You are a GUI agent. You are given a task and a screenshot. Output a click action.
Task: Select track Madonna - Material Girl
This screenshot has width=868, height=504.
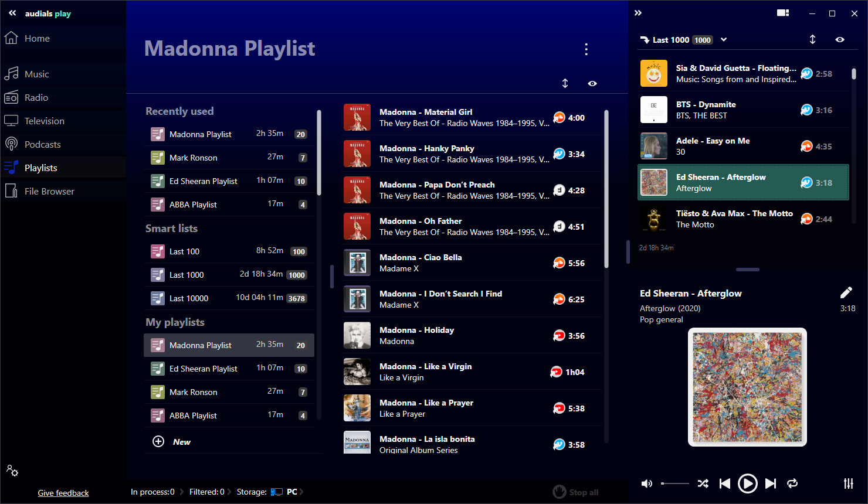[x=472, y=118]
